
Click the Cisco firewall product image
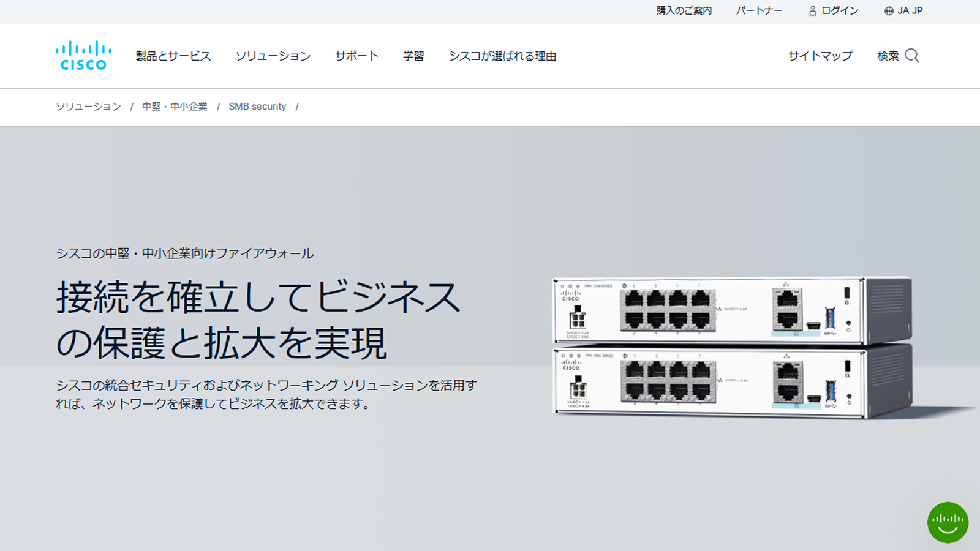(733, 347)
